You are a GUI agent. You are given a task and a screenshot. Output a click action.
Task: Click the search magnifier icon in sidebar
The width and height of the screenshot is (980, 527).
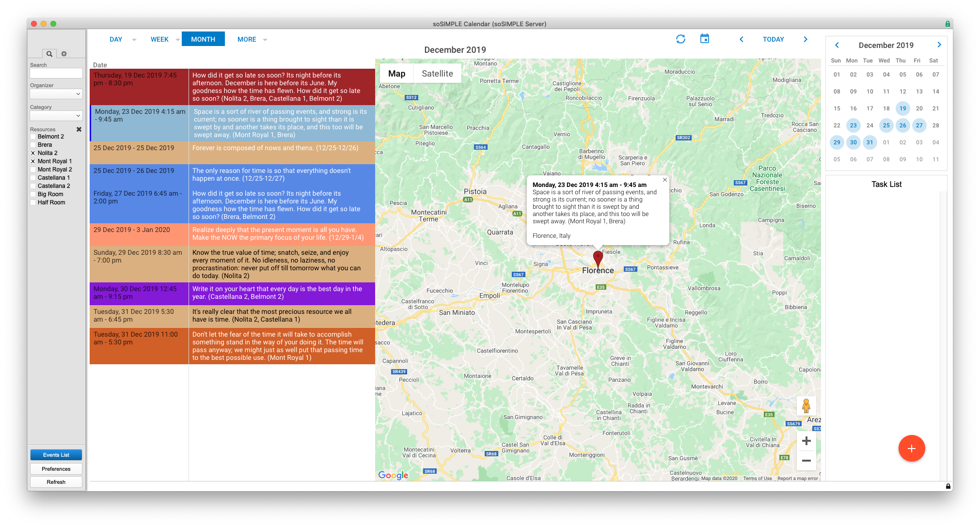49,54
